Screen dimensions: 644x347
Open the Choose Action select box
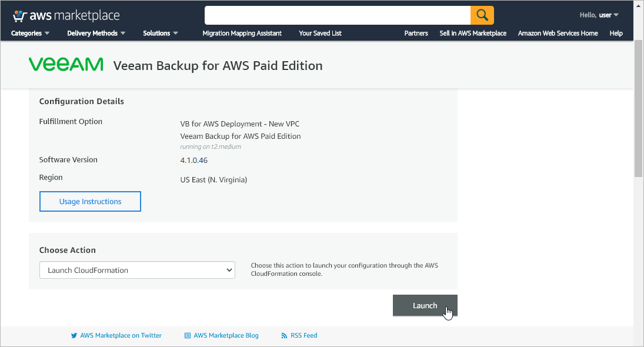(x=137, y=271)
